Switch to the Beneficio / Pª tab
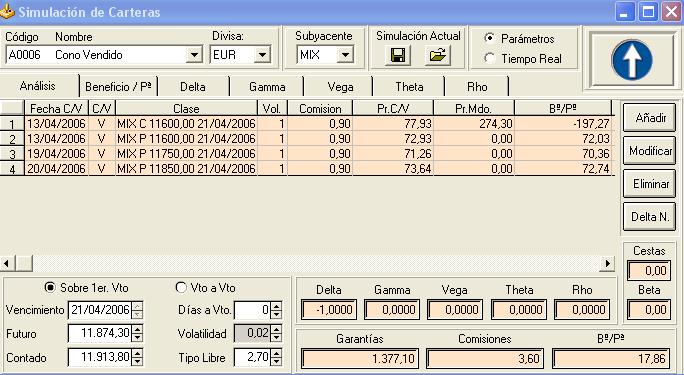684x375 pixels. (x=118, y=87)
